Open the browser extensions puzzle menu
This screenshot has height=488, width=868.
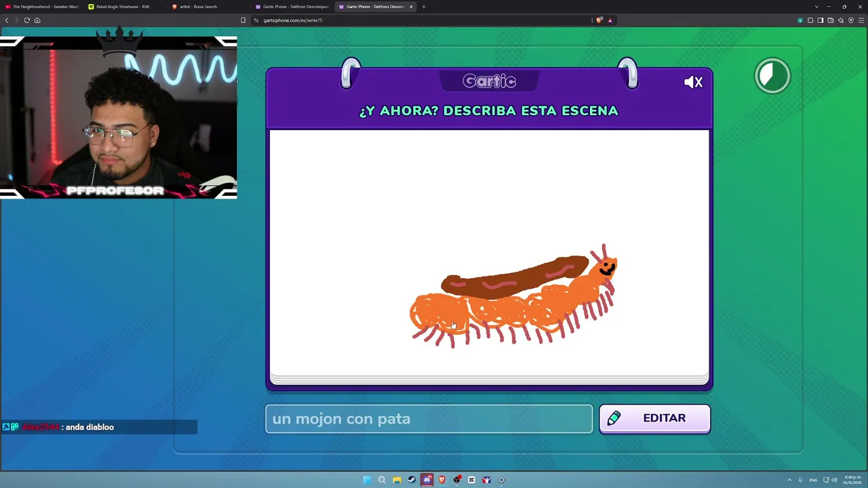[810, 20]
